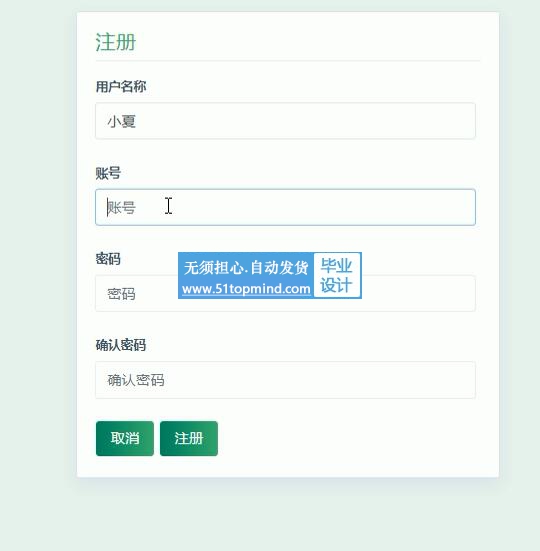The image size is (540, 551).
Task: Click into the 密码 input field
Action: [x=285, y=293]
